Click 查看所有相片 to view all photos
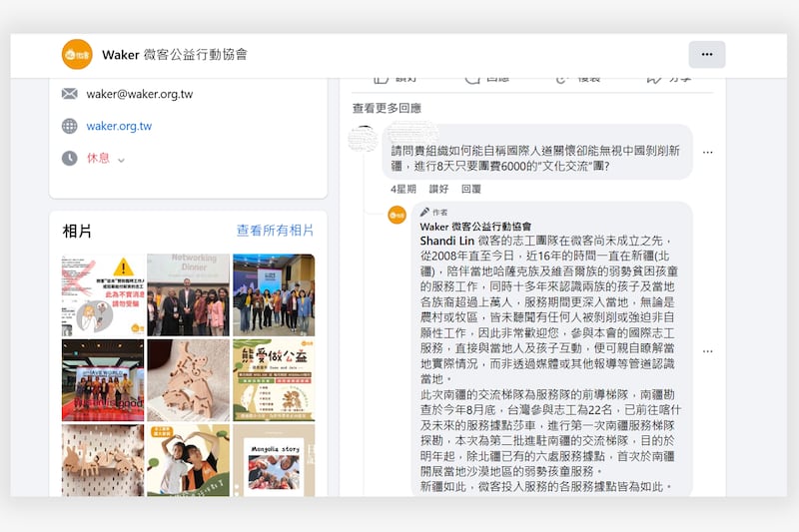This screenshot has width=799, height=532. click(x=275, y=231)
